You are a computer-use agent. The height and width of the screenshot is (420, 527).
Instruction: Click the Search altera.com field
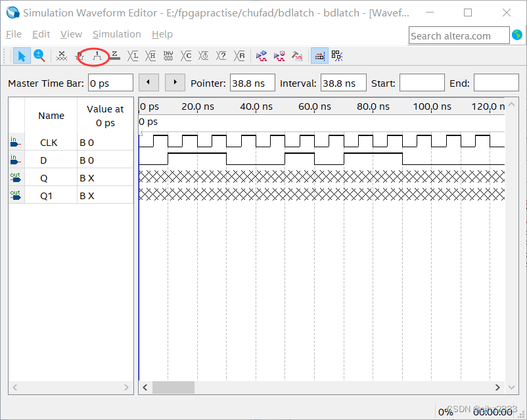coord(459,35)
